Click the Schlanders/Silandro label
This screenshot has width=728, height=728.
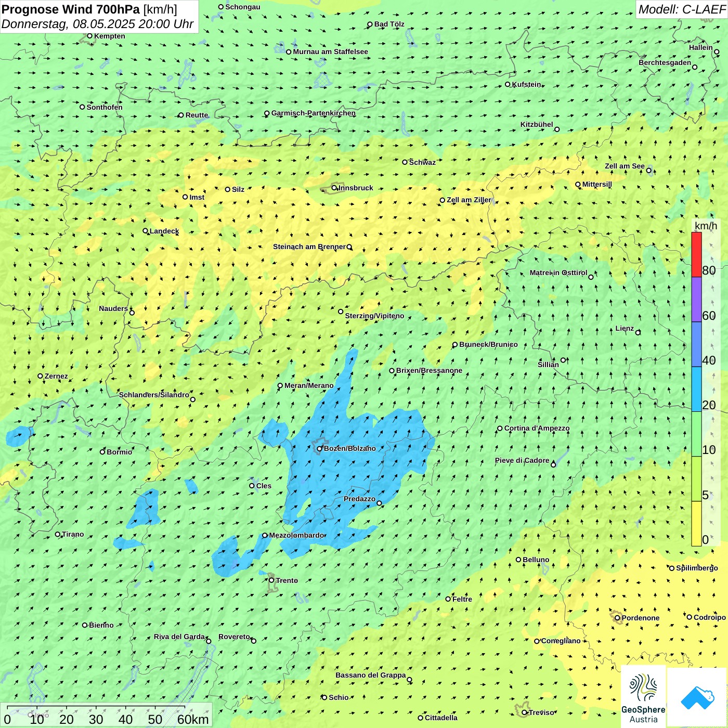[x=154, y=395]
